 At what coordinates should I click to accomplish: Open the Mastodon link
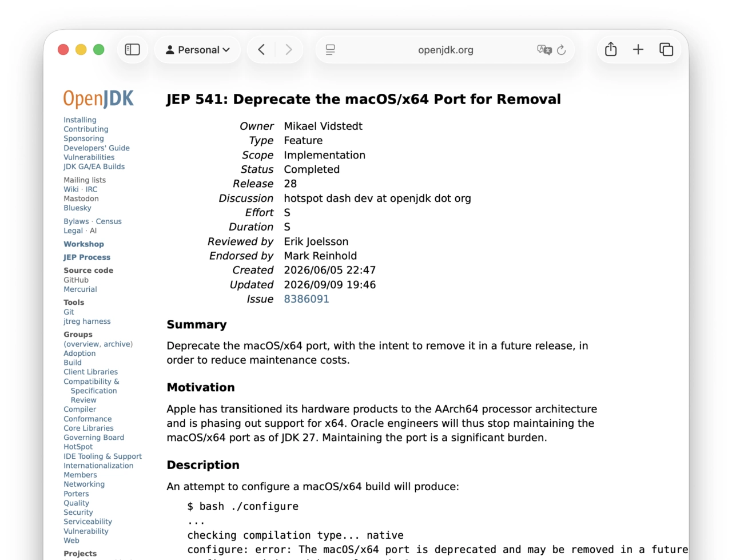coord(81,198)
